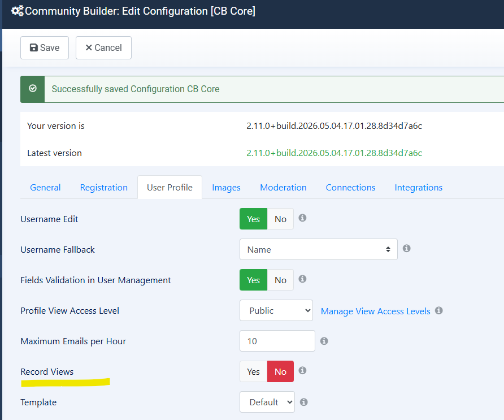
Task: Click the "Maximum Emails per Hour" label
Action: pyautogui.click(x=73, y=341)
